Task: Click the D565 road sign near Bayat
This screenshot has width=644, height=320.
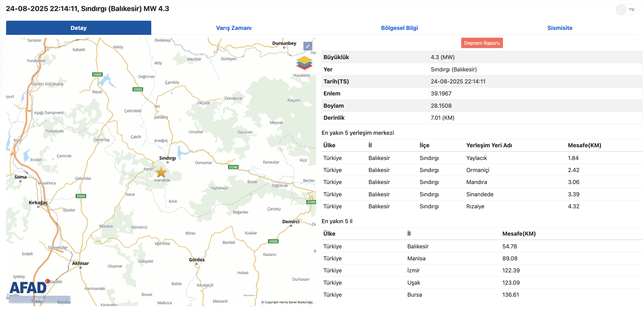Action: [97, 74]
